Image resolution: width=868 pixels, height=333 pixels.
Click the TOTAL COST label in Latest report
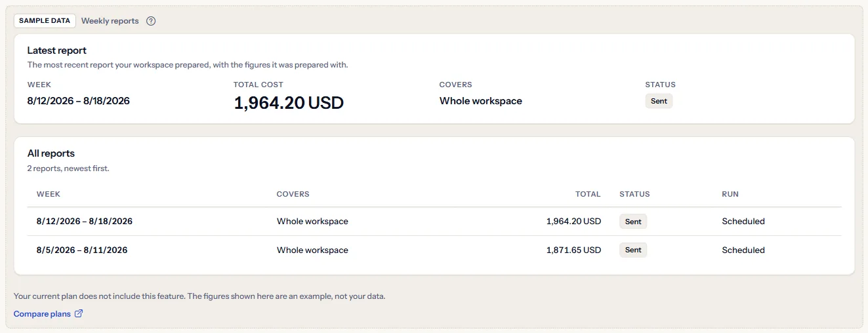point(258,85)
